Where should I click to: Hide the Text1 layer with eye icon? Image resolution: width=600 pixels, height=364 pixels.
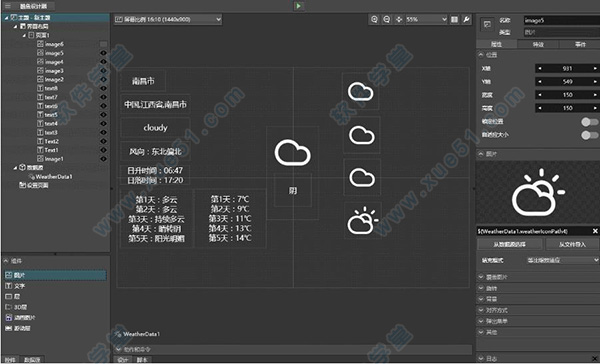(x=103, y=150)
